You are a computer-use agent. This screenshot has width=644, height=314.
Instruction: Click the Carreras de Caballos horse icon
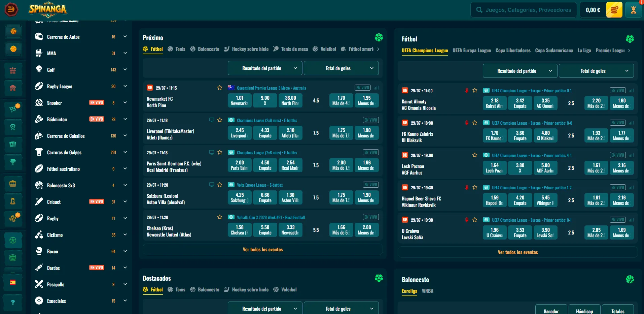coord(39,135)
